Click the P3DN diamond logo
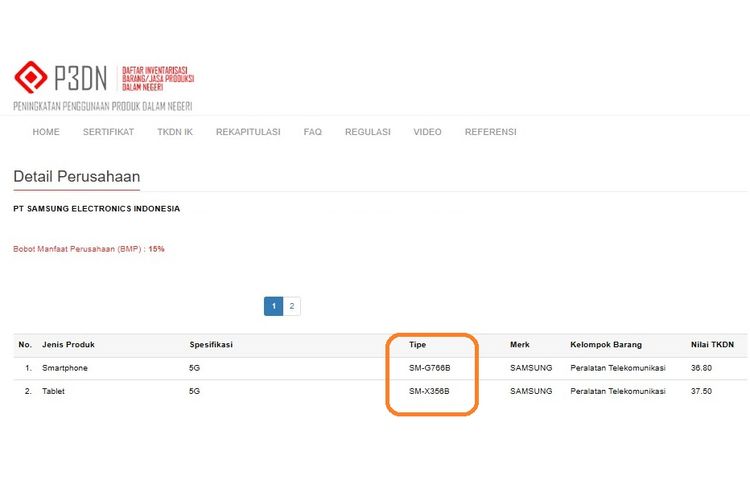 [x=31, y=77]
